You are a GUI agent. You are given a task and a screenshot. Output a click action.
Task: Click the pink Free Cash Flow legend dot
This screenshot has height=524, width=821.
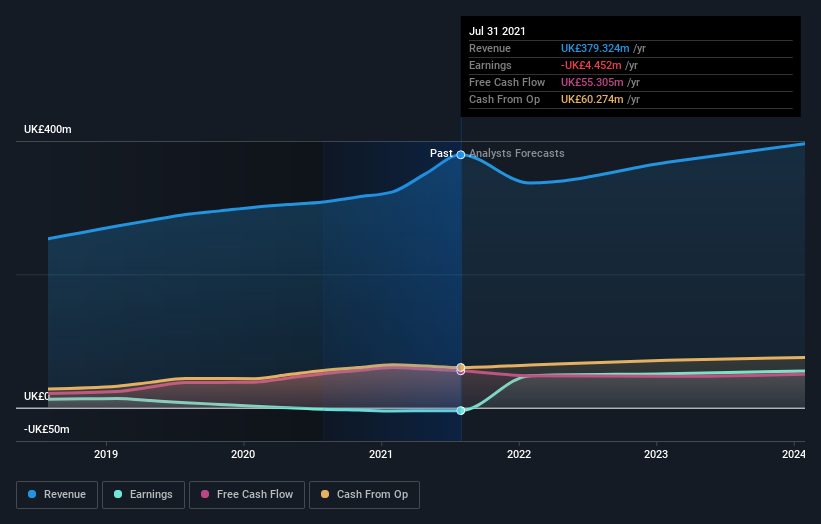(x=205, y=494)
